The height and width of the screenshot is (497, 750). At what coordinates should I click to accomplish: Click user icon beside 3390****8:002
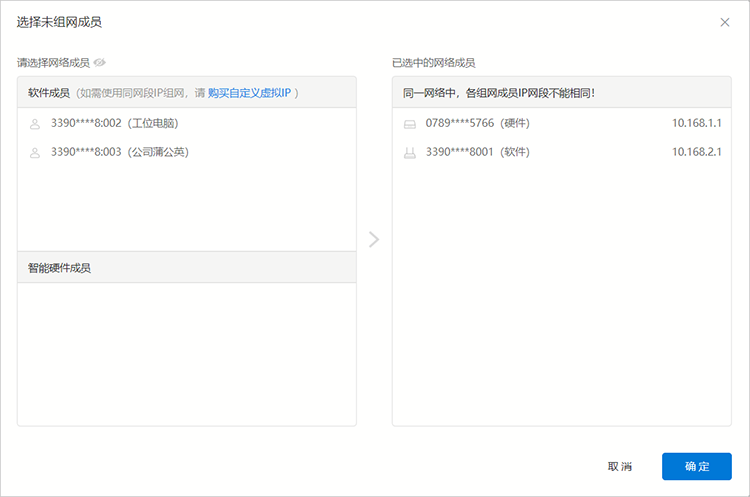tap(35, 124)
